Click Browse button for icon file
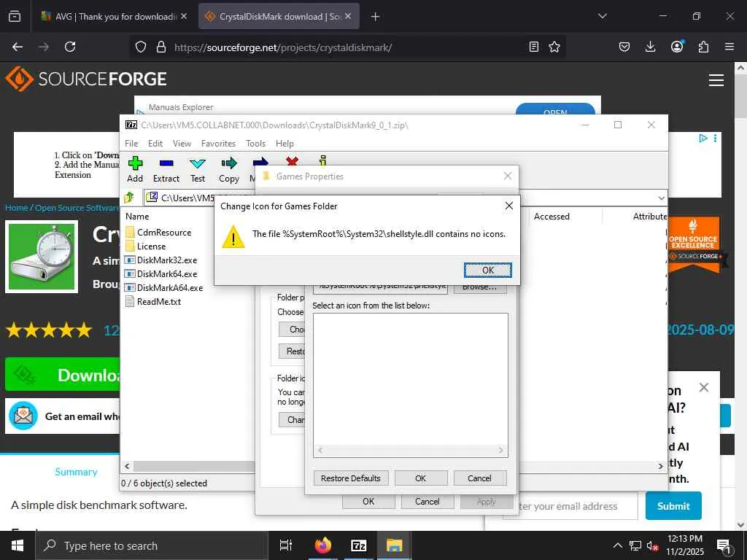The height and width of the screenshot is (560, 747). [x=480, y=289]
